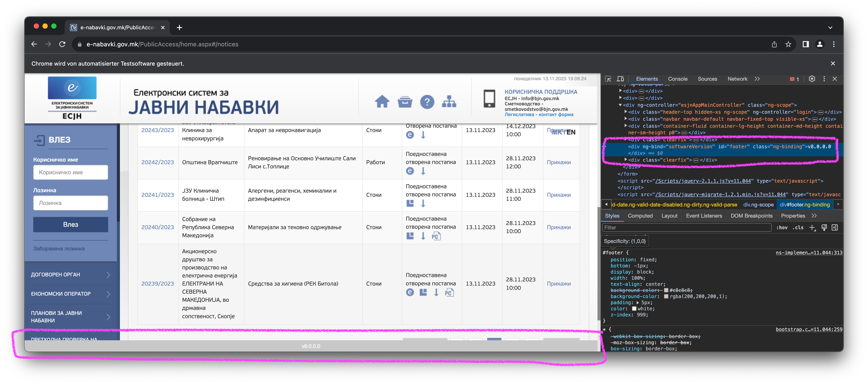Click the white color swatch in #footer
The width and height of the screenshot is (868, 384).
pos(634,309)
